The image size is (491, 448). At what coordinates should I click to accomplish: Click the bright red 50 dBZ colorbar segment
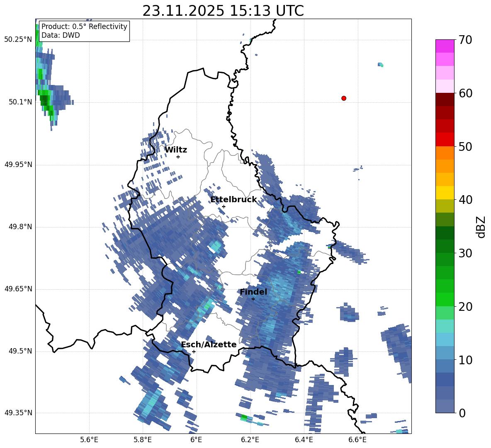click(x=445, y=140)
